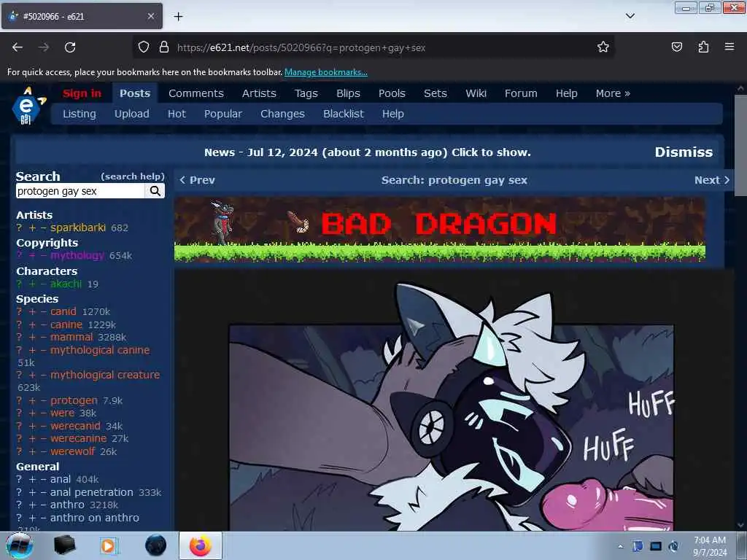Open the Posts tab

135,93
